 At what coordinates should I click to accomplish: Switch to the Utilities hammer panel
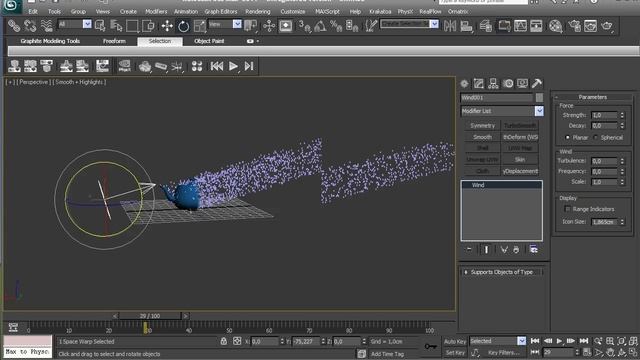[x=537, y=84]
